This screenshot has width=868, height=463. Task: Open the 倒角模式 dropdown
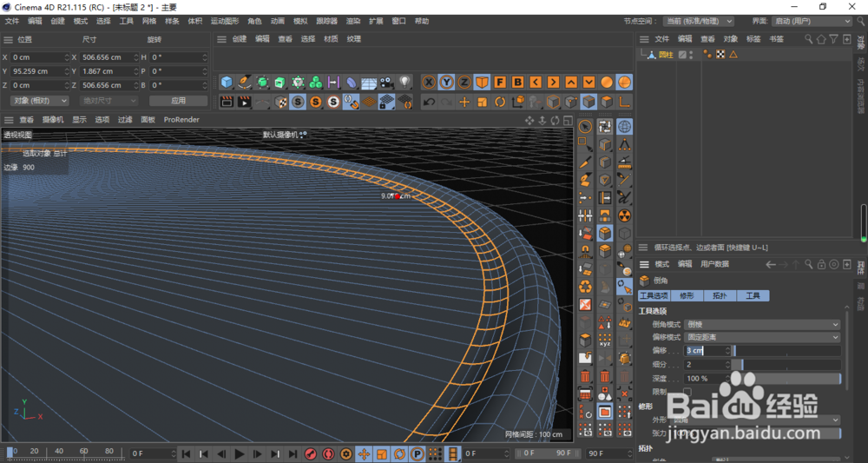pos(762,325)
